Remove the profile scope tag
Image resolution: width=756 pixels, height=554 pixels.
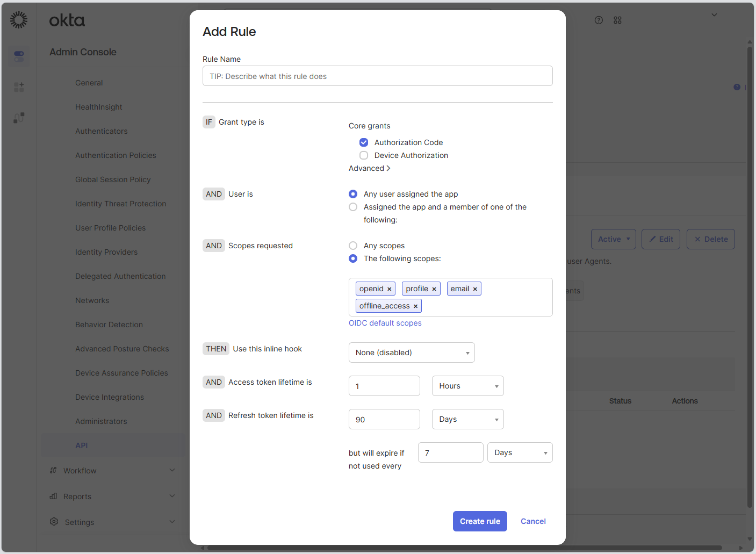coord(434,289)
